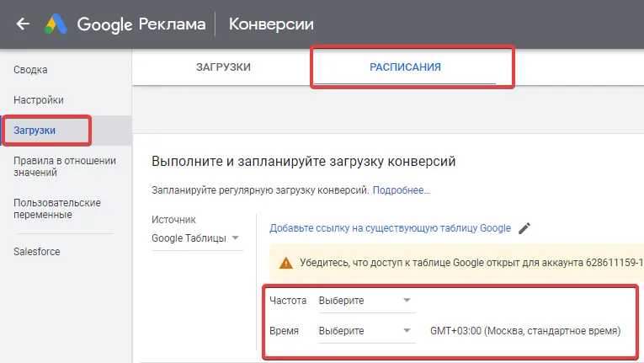Image resolution: width=644 pixels, height=363 pixels.
Task: Click the back arrow icon
Action: (23, 24)
